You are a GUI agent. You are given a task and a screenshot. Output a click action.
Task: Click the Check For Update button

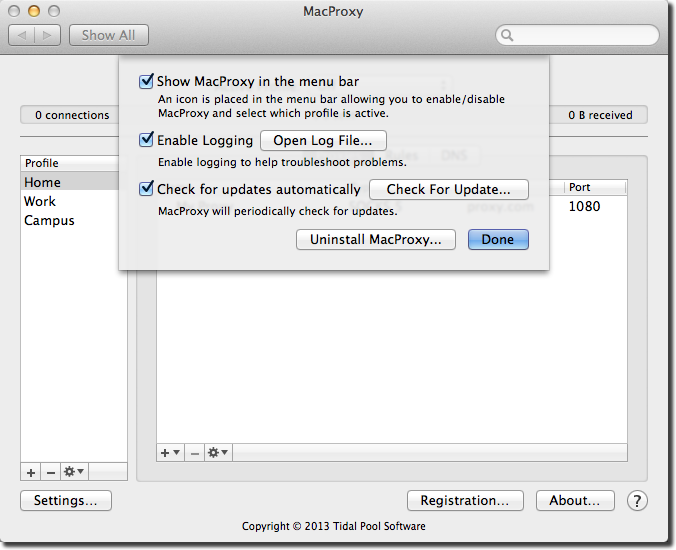[449, 190]
